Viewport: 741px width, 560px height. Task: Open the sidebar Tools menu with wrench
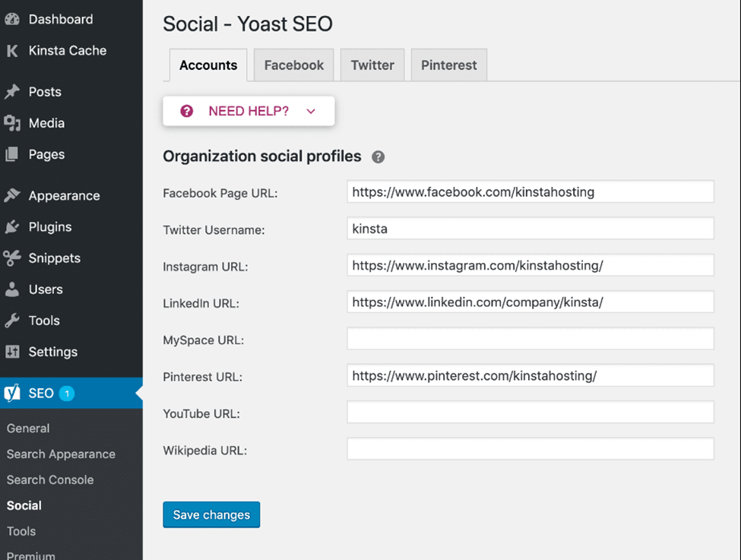(71, 321)
